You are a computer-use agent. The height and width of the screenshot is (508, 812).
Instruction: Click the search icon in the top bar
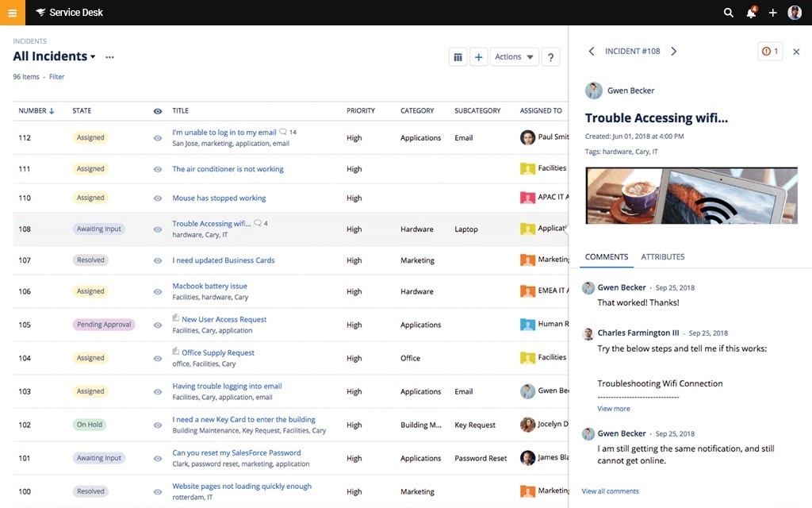728,12
